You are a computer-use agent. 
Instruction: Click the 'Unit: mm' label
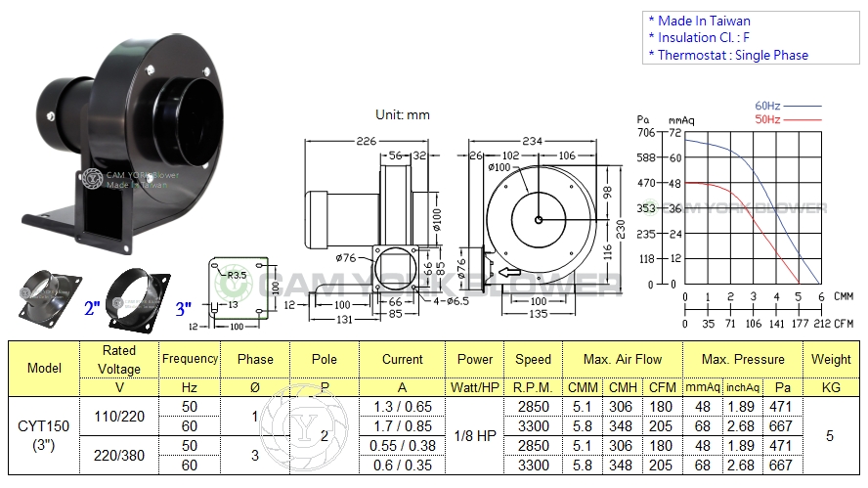coord(403,114)
